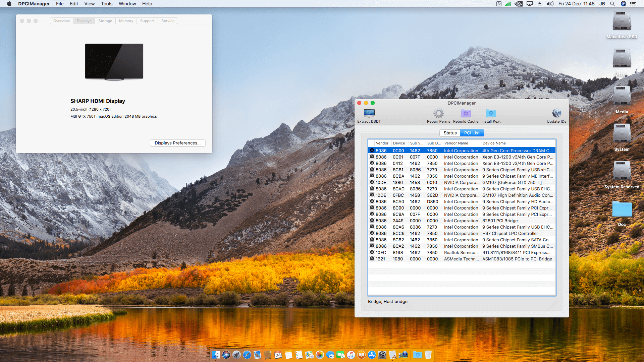Open the Tools menu

pyautogui.click(x=106, y=4)
